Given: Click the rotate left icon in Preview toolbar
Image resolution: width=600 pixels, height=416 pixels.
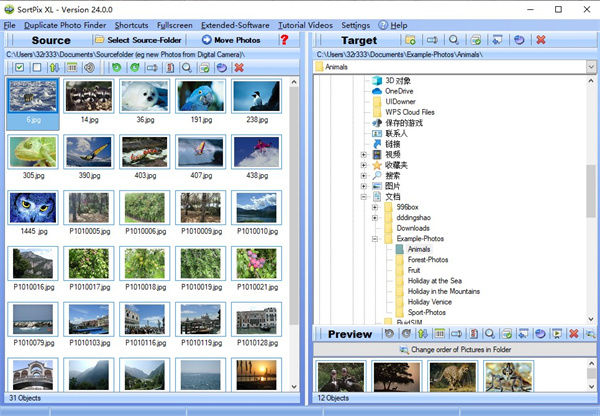Looking at the screenshot, I should pyautogui.click(x=390, y=334).
